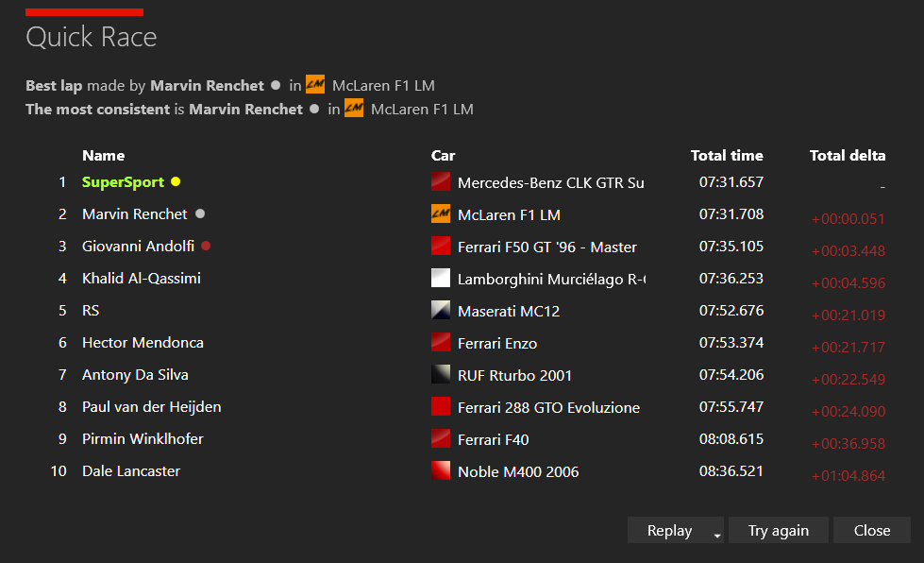Click the McLaren F1 LM badge in row 2
This screenshot has height=563, width=924.
coord(440,213)
